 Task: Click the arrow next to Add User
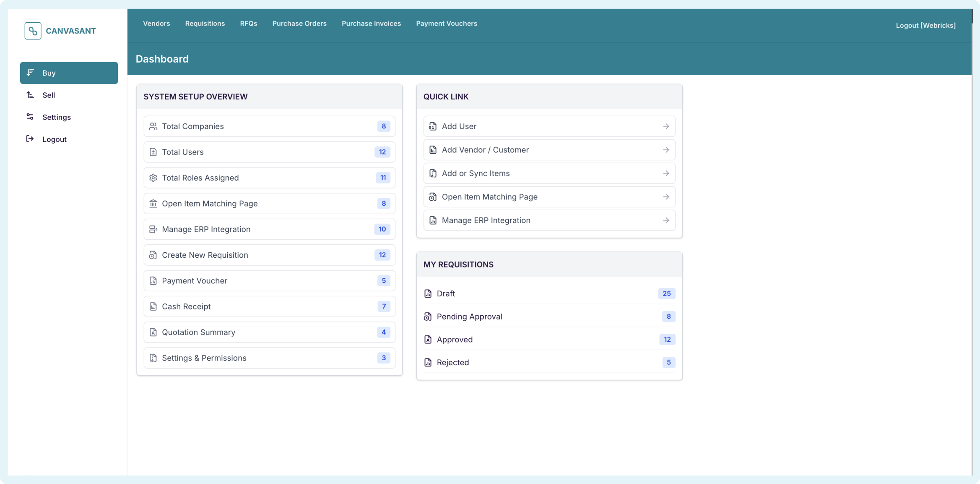pos(666,126)
